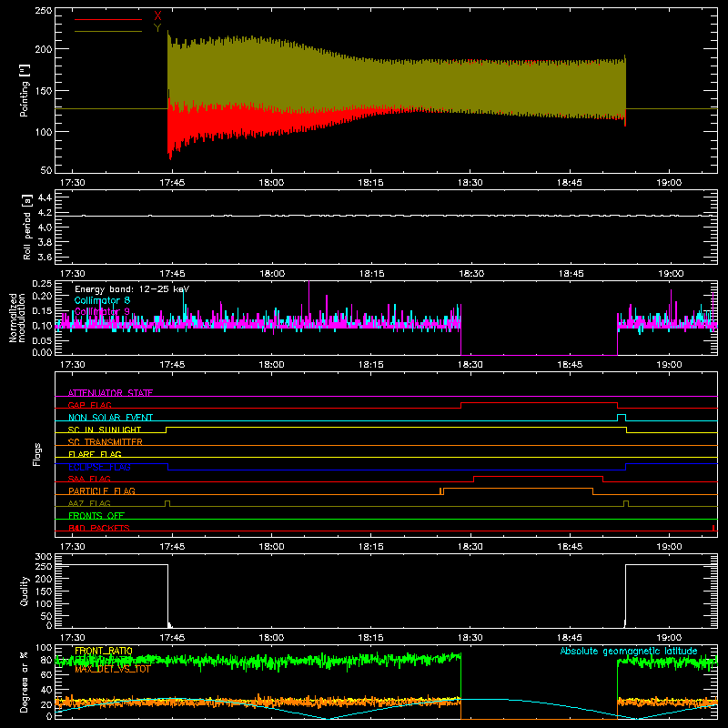Click the 18:15 tick label under the Pointing panel

click(x=371, y=183)
